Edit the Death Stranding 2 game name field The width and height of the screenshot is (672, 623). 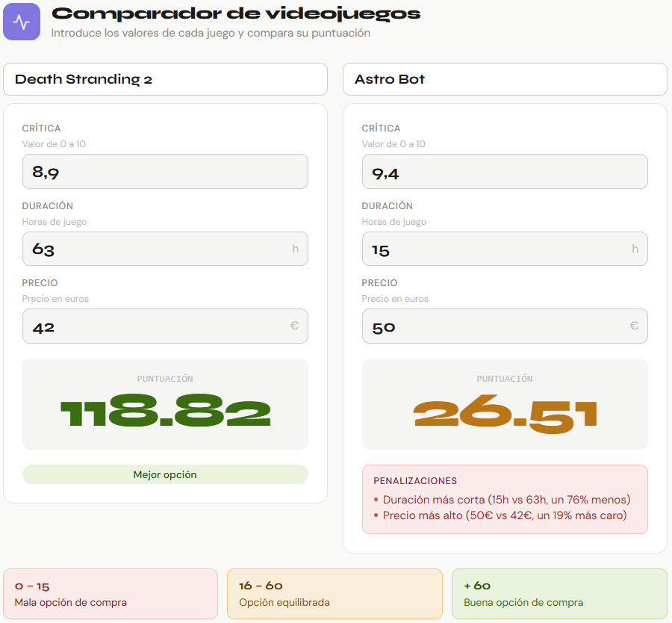click(165, 79)
